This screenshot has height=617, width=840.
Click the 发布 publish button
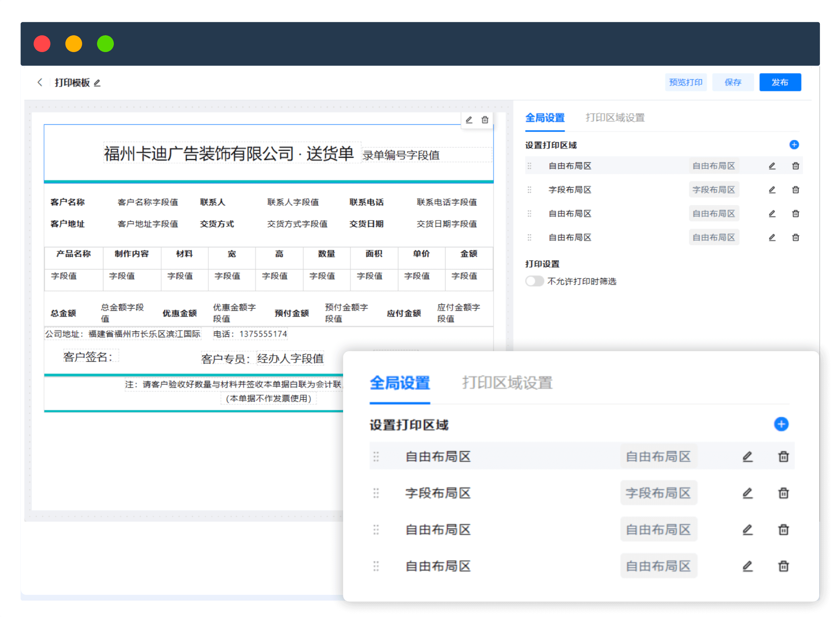(780, 82)
